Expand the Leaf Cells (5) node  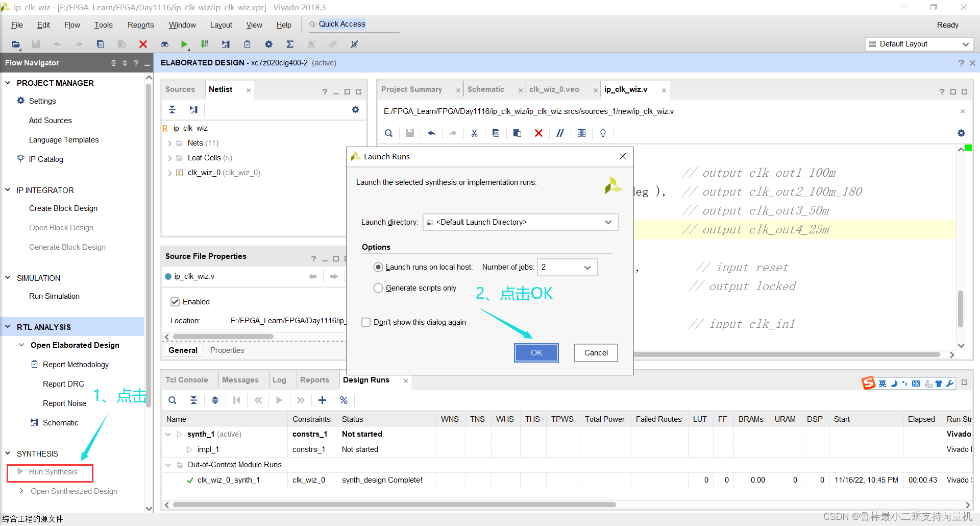pos(170,158)
